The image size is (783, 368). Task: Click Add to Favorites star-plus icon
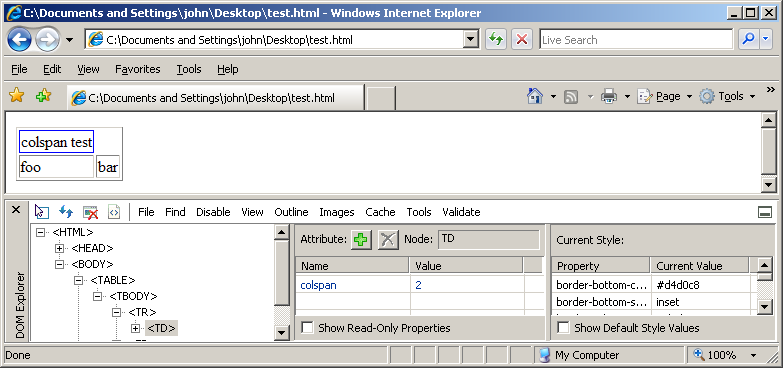click(43, 95)
